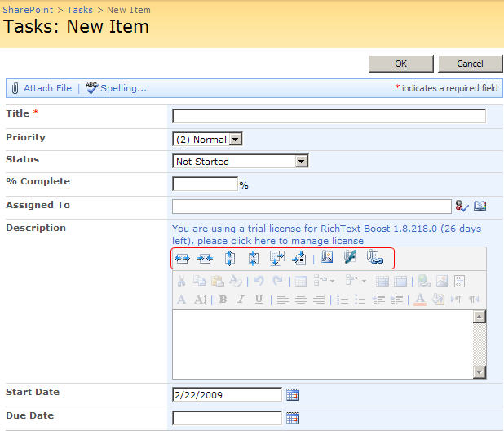
Task: Toggle Bold formatting
Action: click(223, 300)
